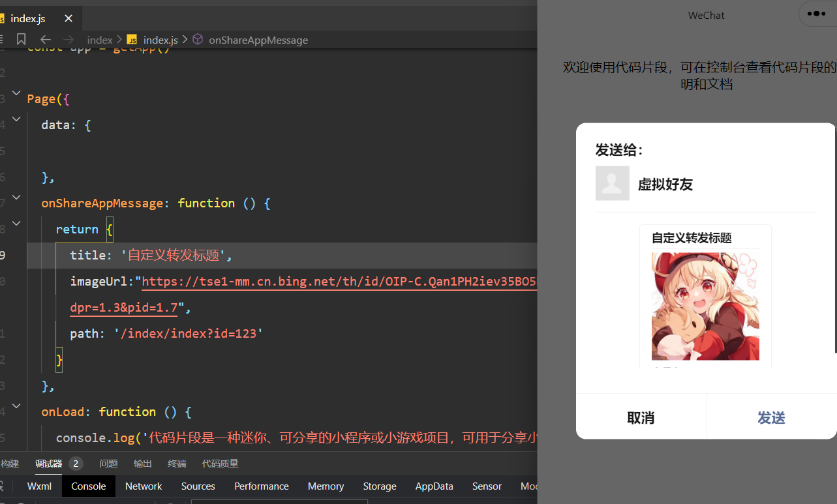Click the virtual friend avatar icon
The image size is (837, 504).
[x=612, y=183]
